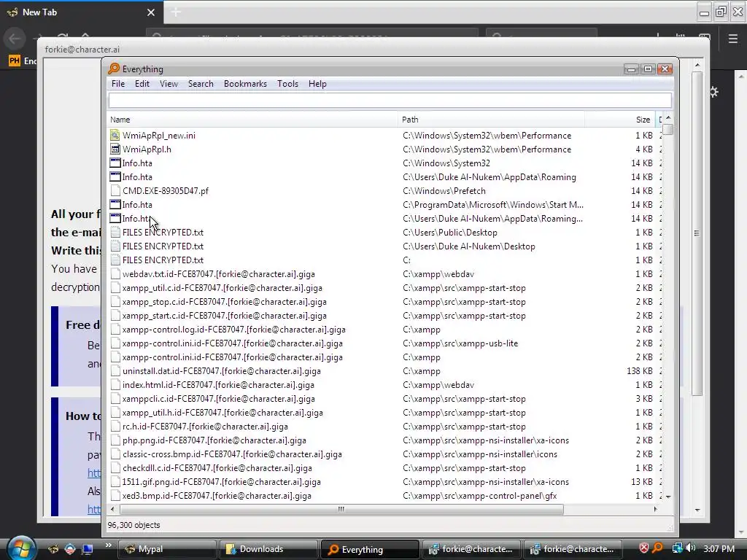The height and width of the screenshot is (560, 747).
Task: Click the Everything search input field
Action: click(390, 100)
